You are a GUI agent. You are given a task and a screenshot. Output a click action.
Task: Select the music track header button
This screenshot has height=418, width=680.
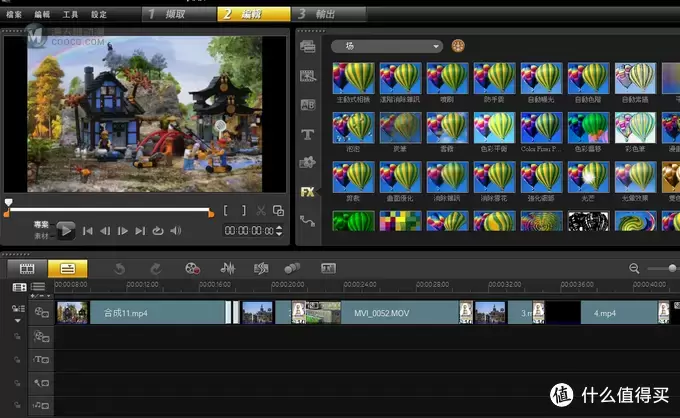coord(41,406)
